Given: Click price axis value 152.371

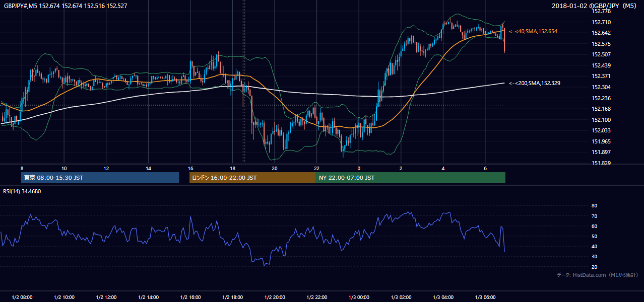Looking at the screenshot, I should click(601, 76).
